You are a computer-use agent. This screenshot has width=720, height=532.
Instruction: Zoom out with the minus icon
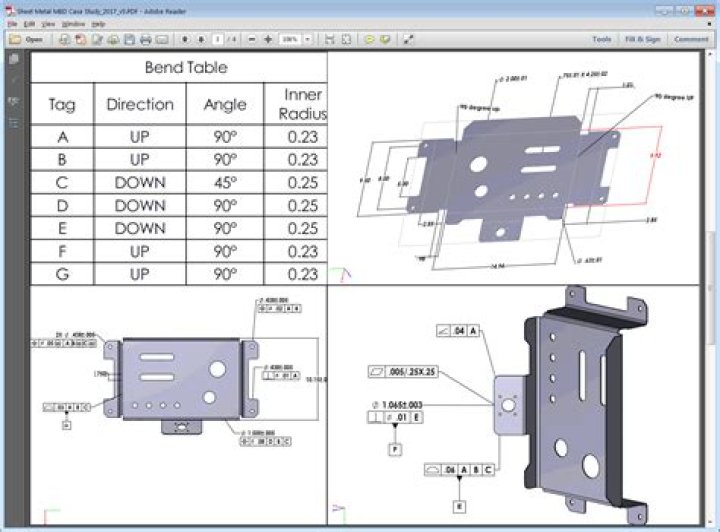coord(252,39)
